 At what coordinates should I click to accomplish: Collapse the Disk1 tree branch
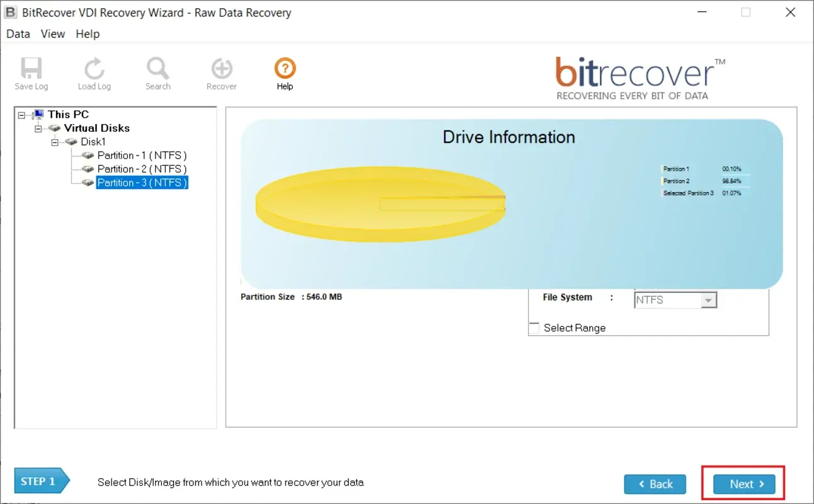coord(55,142)
